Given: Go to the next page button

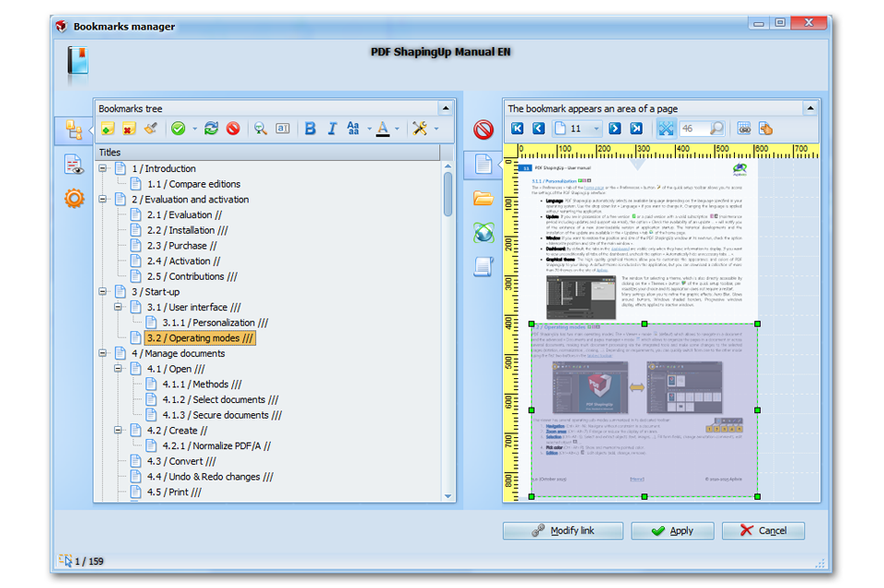Looking at the screenshot, I should point(614,129).
